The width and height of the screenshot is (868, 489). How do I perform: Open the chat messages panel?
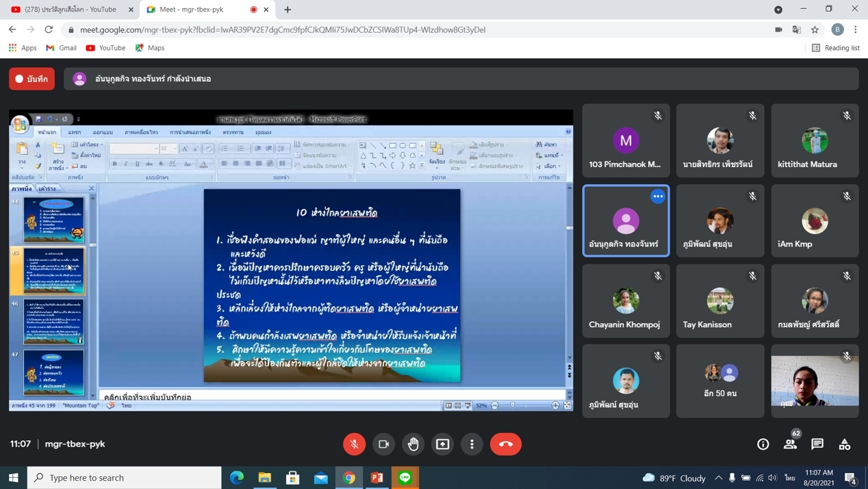[x=817, y=444]
